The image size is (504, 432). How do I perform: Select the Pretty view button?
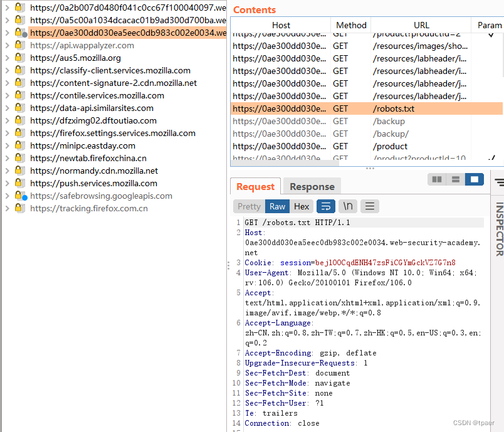click(x=249, y=206)
